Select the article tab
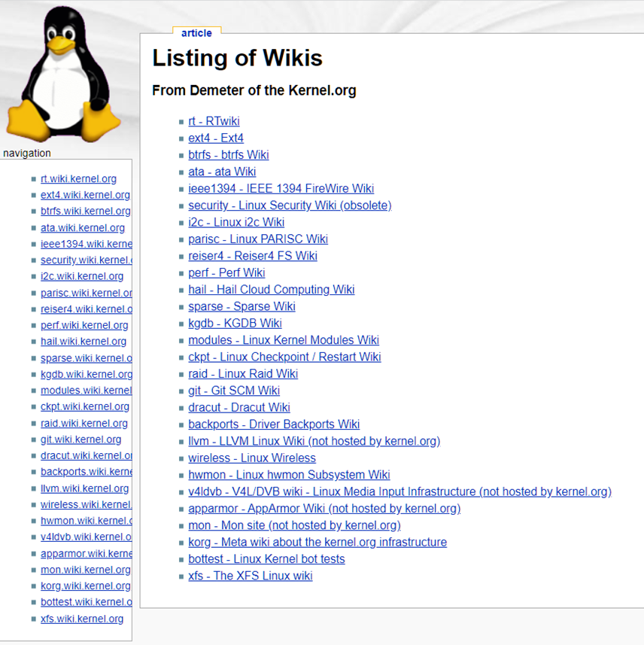 point(196,33)
